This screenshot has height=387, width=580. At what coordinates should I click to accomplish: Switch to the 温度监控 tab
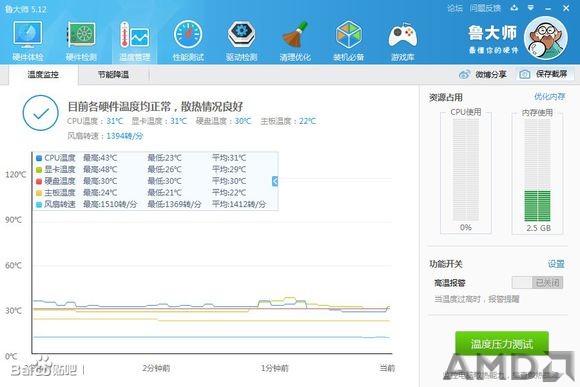tap(43, 75)
